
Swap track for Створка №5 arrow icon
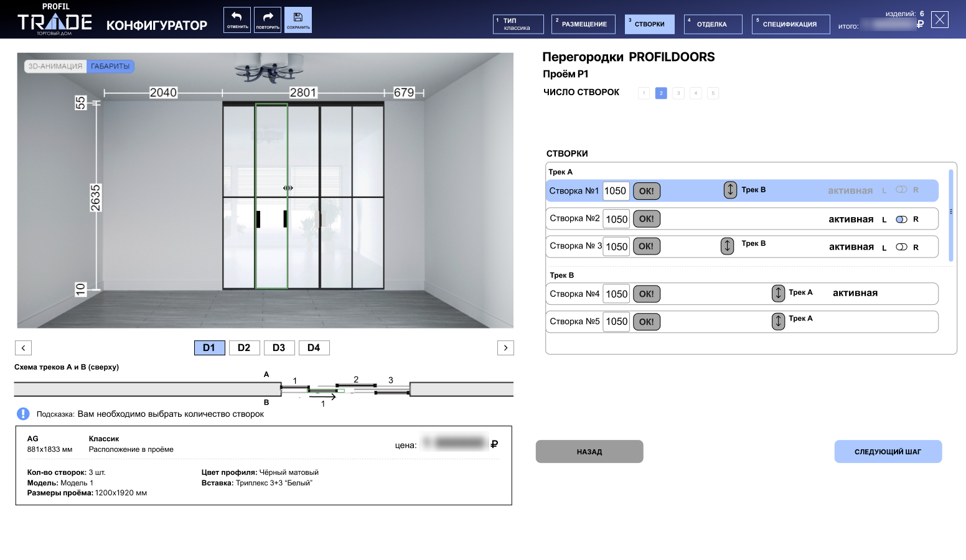pos(778,321)
